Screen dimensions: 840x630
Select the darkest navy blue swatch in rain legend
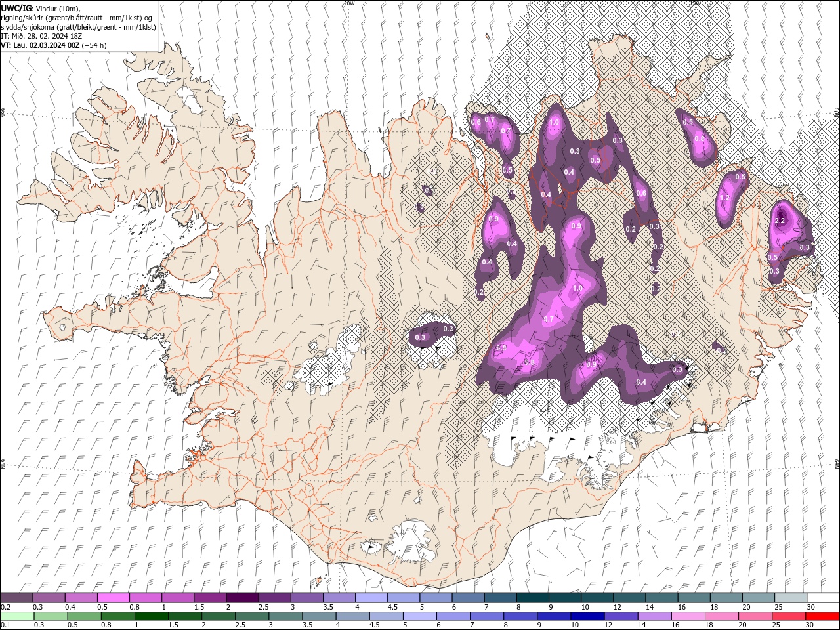pos(586,616)
